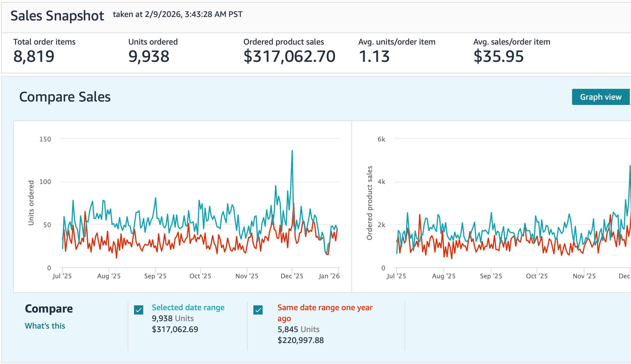This screenshot has height=364, width=631.
Task: Click the Avg. units/order item value 1.13
Action: pos(374,56)
